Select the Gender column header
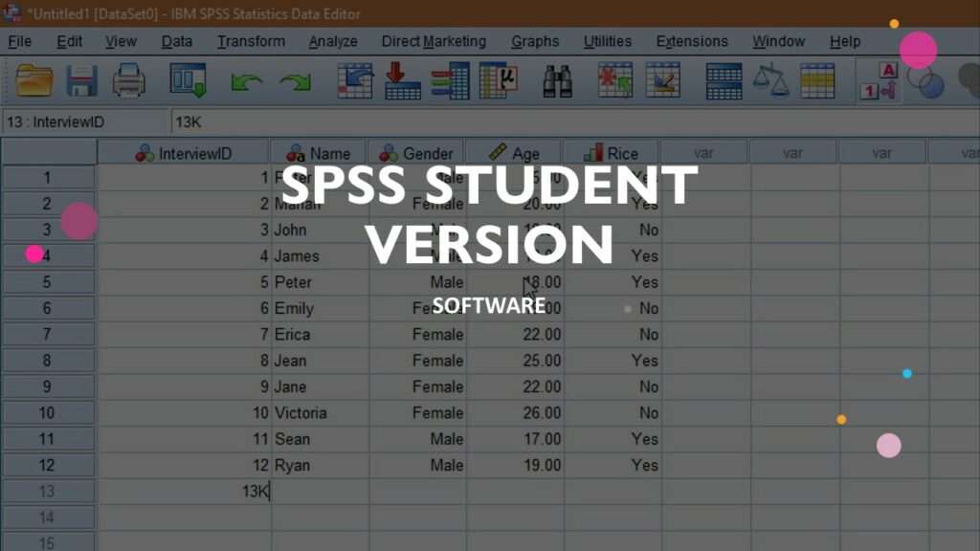 point(417,153)
